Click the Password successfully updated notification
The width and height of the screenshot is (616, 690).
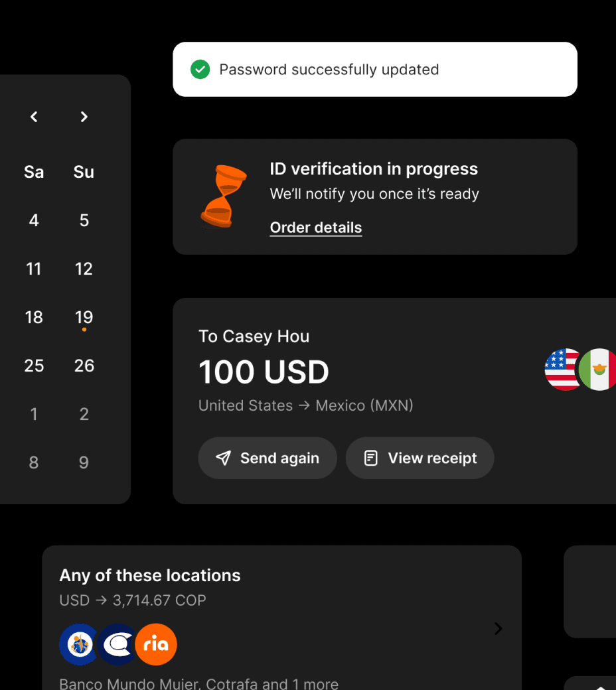pyautogui.click(x=375, y=70)
